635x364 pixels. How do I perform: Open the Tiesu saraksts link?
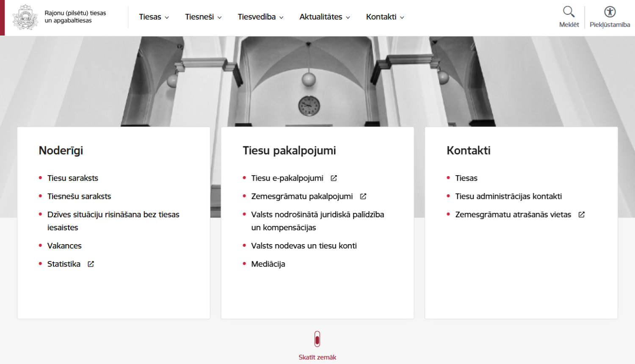point(72,178)
